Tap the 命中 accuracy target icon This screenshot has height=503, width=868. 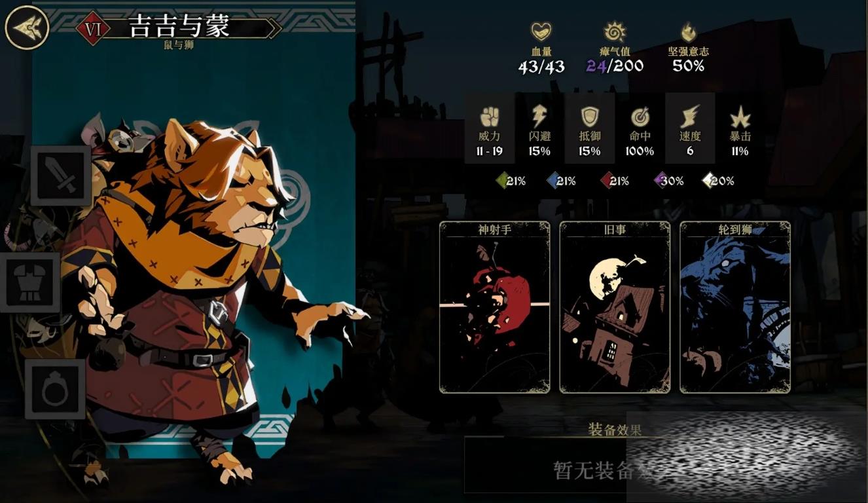pyautogui.click(x=640, y=117)
